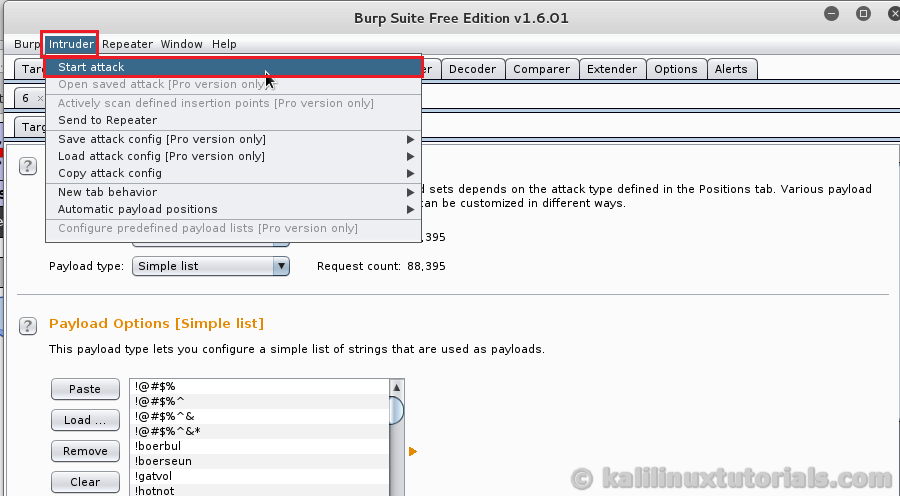The height and width of the screenshot is (496, 900).
Task: Select the !boerbul payload entry
Action: tap(160, 446)
